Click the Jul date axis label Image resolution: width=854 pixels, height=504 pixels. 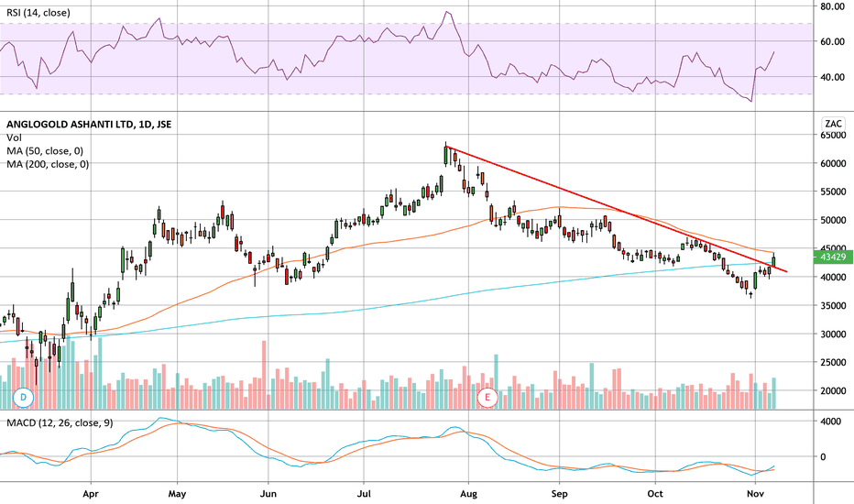pyautogui.click(x=364, y=494)
